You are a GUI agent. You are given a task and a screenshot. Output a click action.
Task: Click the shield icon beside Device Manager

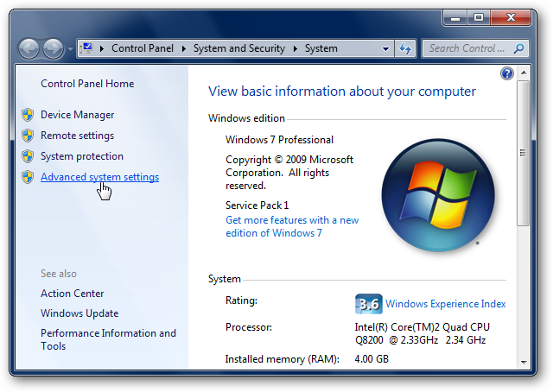[28, 115]
